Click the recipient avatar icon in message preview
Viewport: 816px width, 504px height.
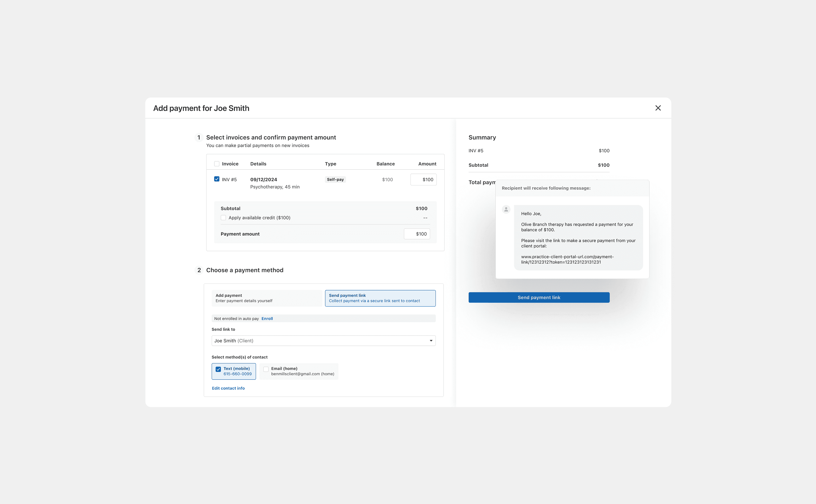[506, 209]
